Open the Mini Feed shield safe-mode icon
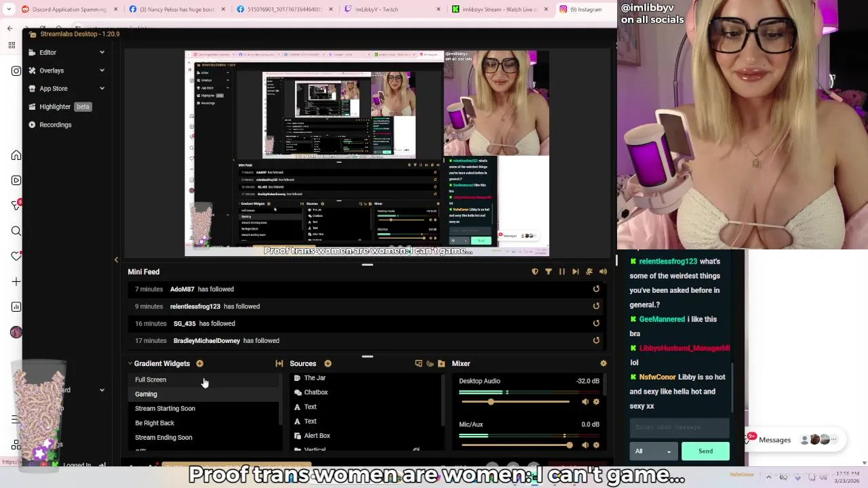This screenshot has width=868, height=488. 535,272
